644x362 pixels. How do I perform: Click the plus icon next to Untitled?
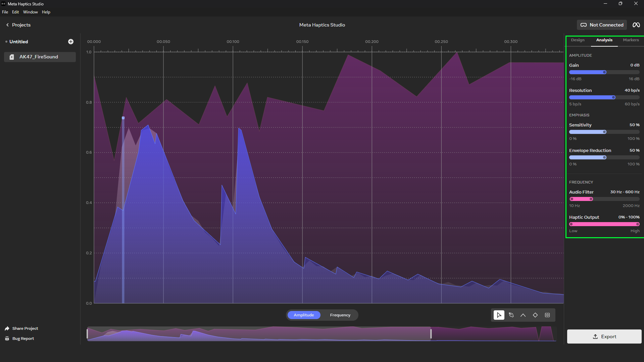(x=71, y=42)
